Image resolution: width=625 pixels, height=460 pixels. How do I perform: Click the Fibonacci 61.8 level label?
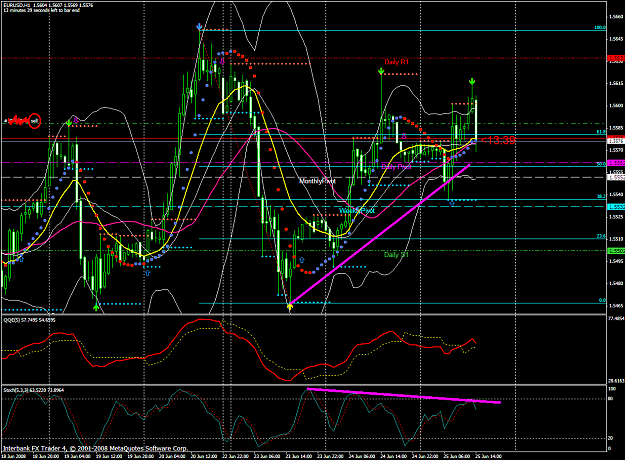(x=601, y=132)
